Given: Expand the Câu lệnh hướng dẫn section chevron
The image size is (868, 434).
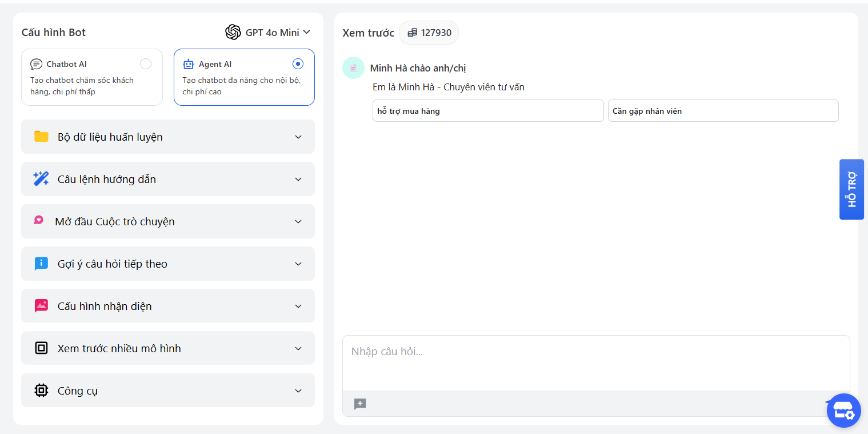Looking at the screenshot, I should click(x=298, y=179).
